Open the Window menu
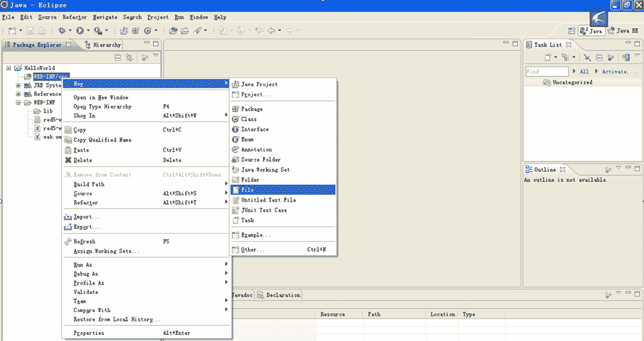 coord(199,18)
